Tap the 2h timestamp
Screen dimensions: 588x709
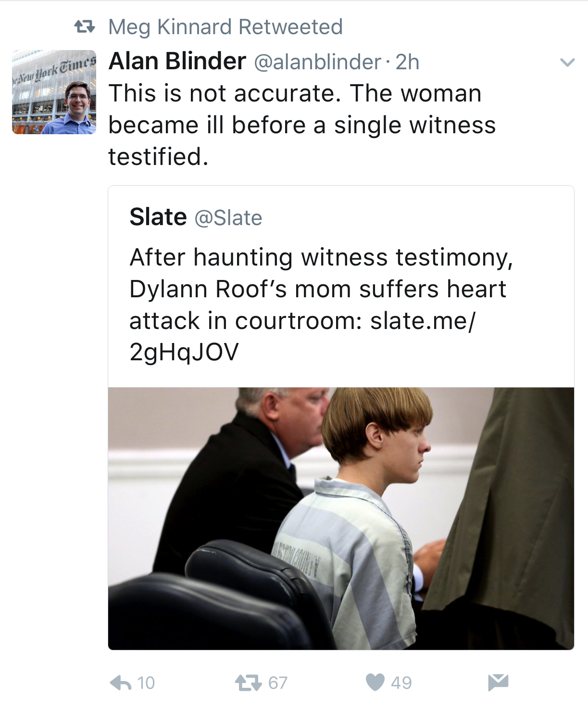click(x=407, y=62)
